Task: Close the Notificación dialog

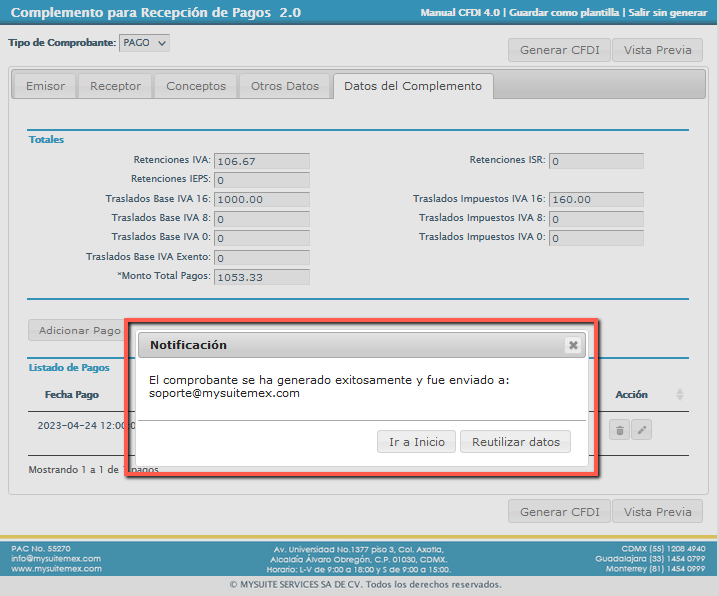Action: (x=573, y=345)
